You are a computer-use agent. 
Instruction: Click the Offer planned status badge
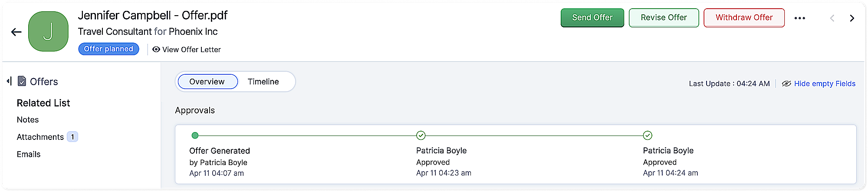point(108,49)
